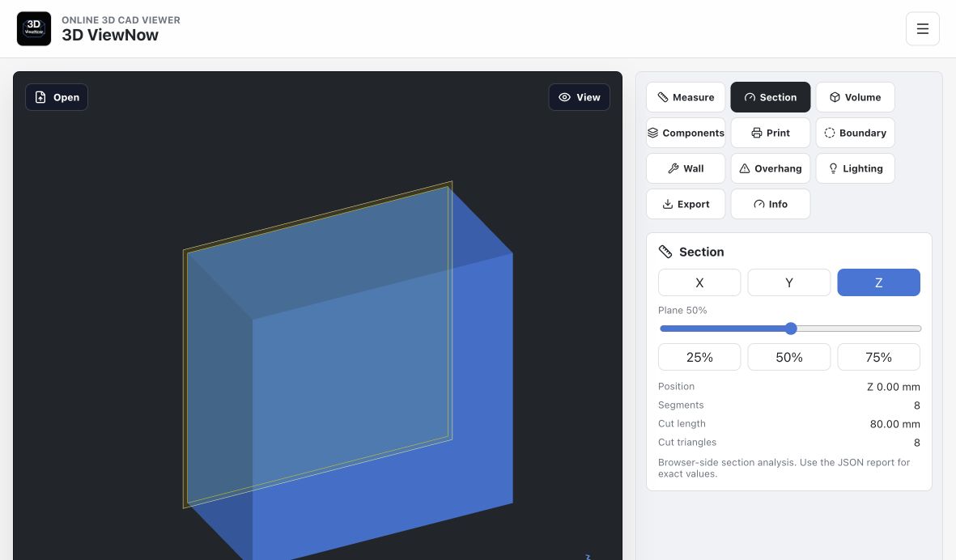Select the Boundary tool

[856, 133]
